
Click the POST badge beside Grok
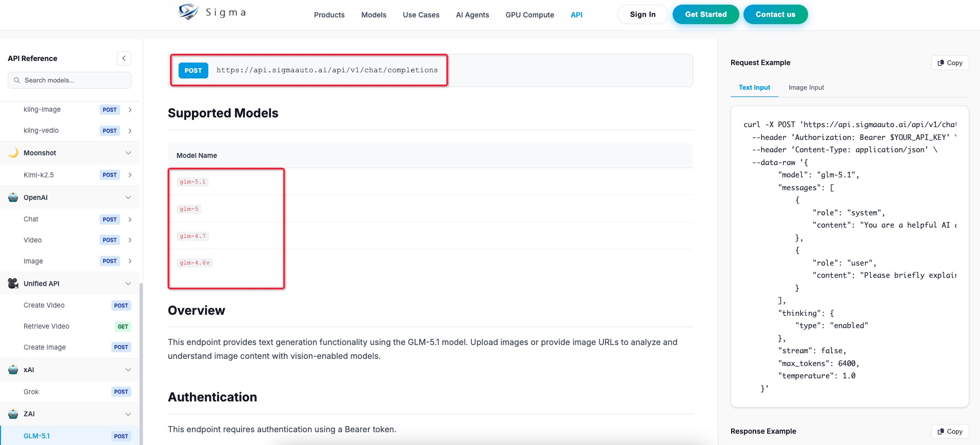[x=121, y=392]
